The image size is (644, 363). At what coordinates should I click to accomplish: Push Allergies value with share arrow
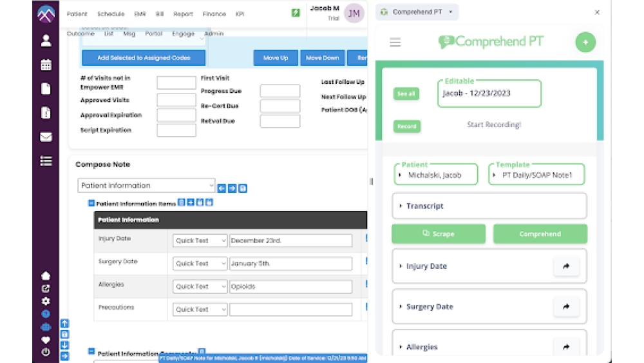pyautogui.click(x=566, y=347)
